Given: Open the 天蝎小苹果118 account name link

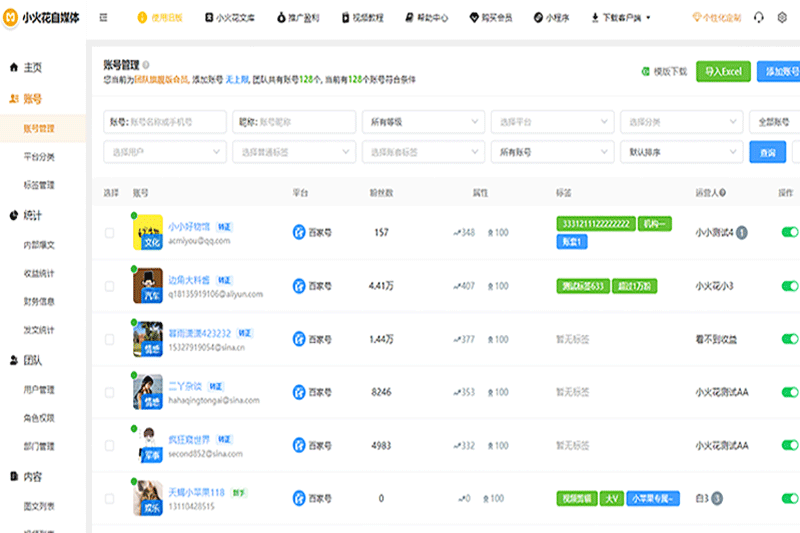Looking at the screenshot, I should (196, 492).
